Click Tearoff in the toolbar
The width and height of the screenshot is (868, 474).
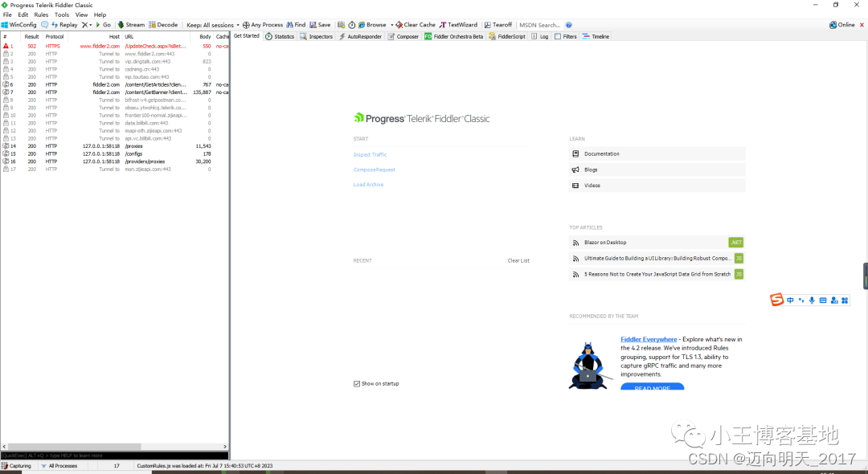498,25
